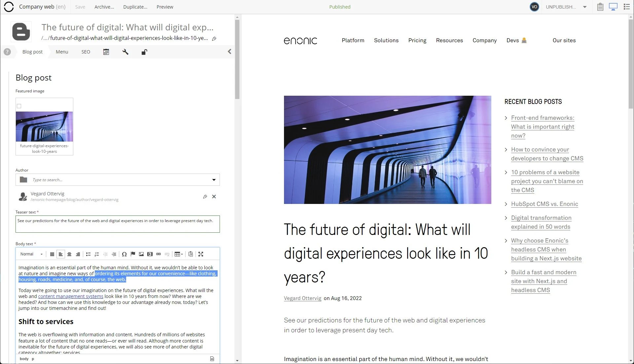The width and height of the screenshot is (634, 364).
Task: Maximize the editor with the fullscreen icon
Action: [201, 254]
